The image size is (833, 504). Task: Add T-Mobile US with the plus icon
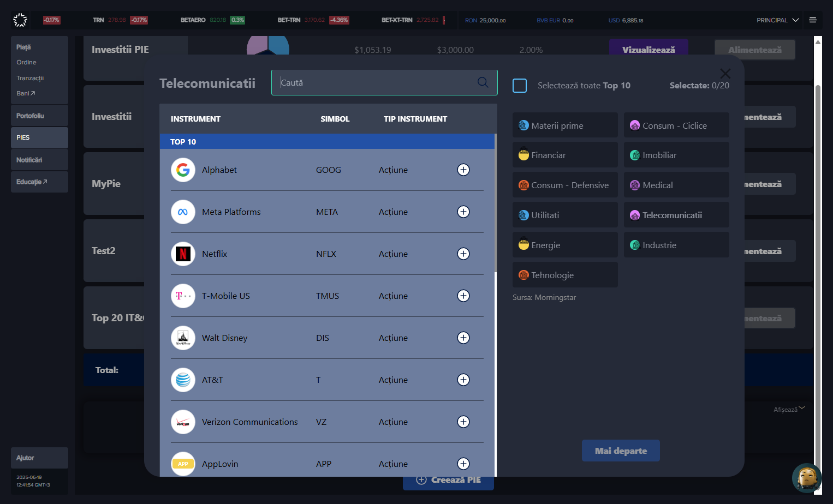pos(463,296)
